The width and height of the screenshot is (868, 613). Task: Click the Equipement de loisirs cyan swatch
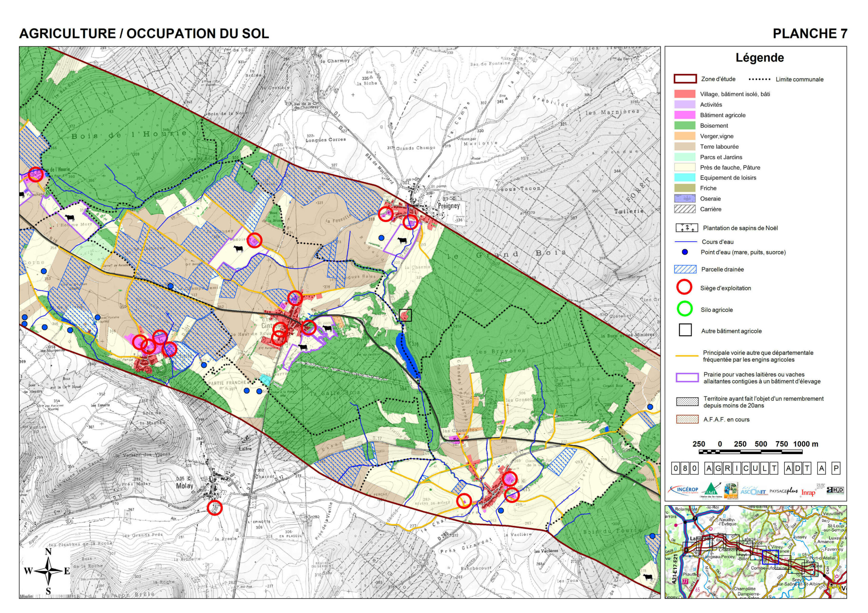685,177
